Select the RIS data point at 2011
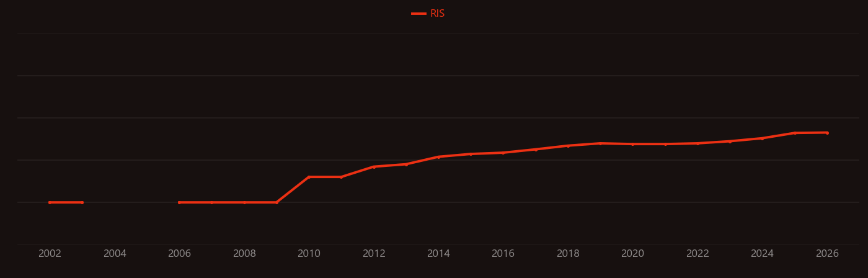 click(341, 177)
